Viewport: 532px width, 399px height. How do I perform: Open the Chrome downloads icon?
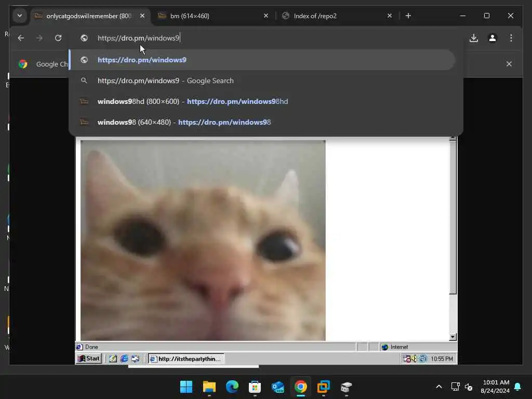pyautogui.click(x=474, y=38)
